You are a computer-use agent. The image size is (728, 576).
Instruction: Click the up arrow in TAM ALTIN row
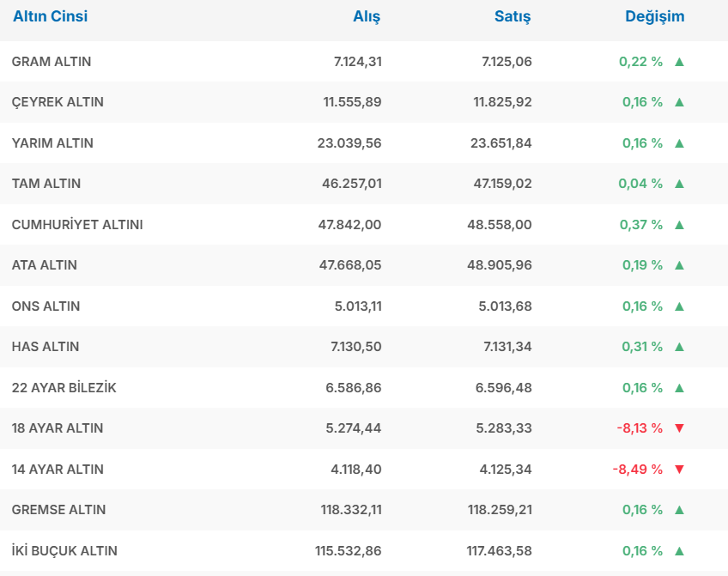point(679,184)
